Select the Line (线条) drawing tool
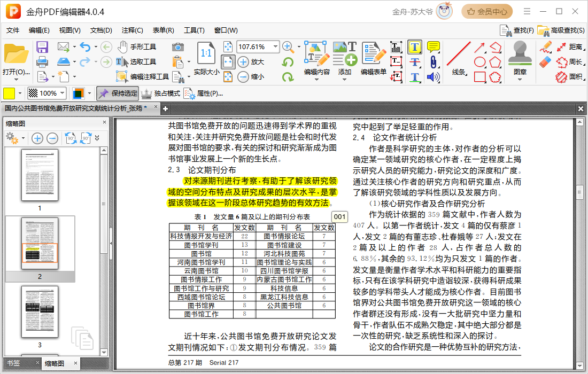The image size is (588, 374). point(458,58)
